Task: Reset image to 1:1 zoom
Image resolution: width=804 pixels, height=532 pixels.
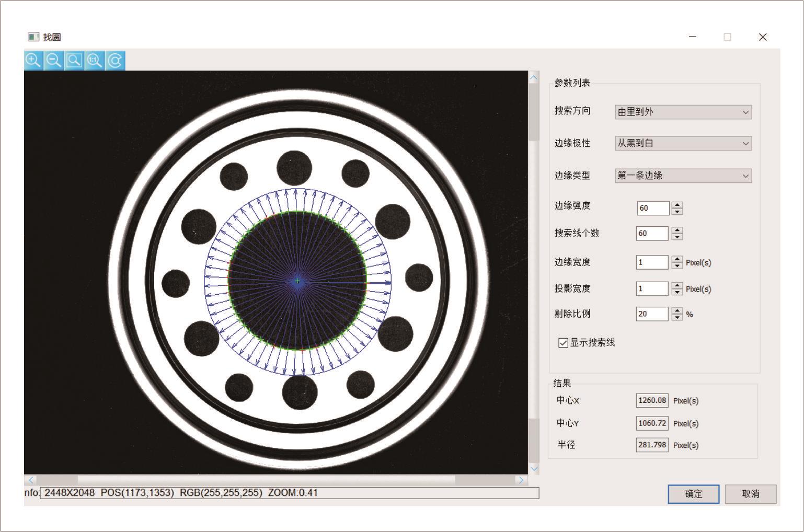Action: pos(95,61)
